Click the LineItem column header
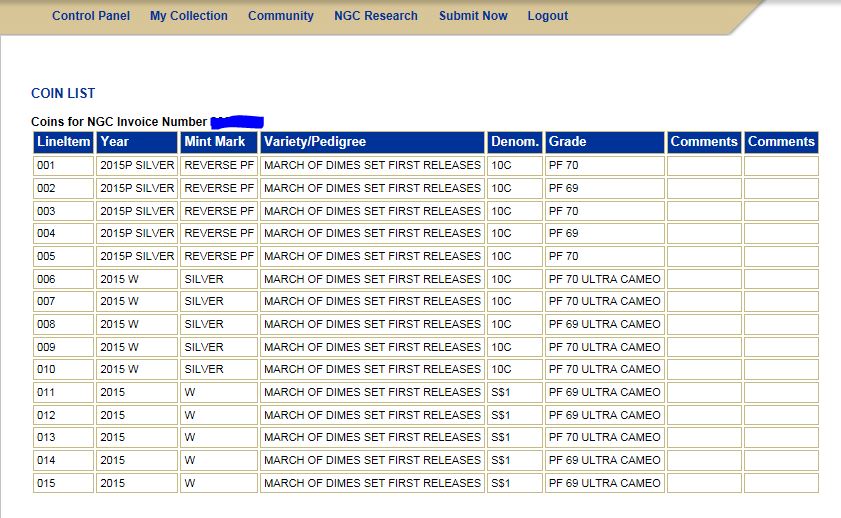This screenshot has height=518, width=841. click(x=63, y=142)
